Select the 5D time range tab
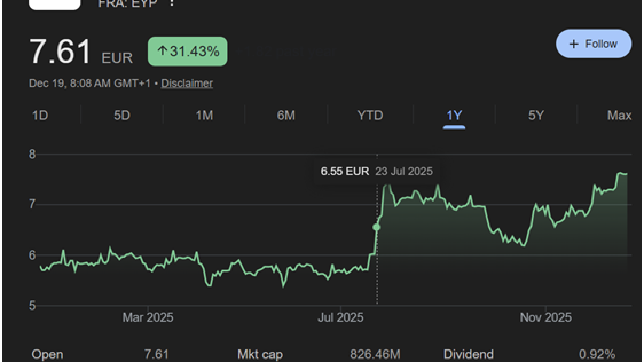644x362 pixels. coord(122,115)
